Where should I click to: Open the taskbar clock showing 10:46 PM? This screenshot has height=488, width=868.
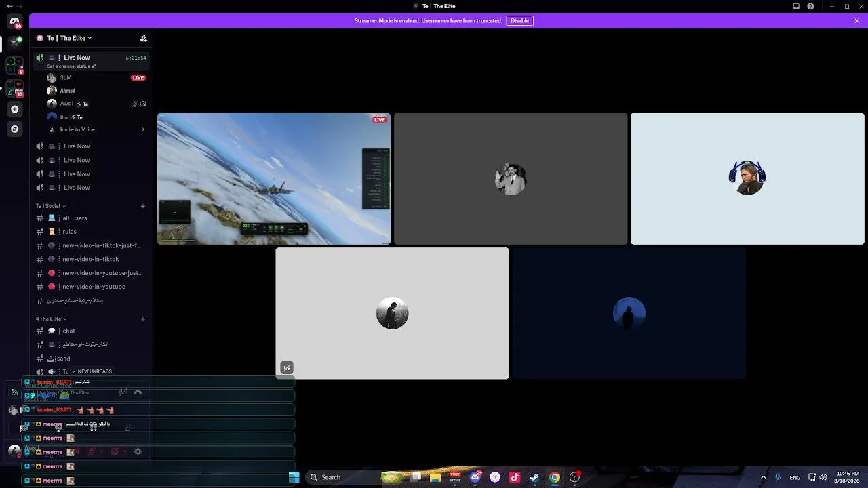[x=848, y=477]
